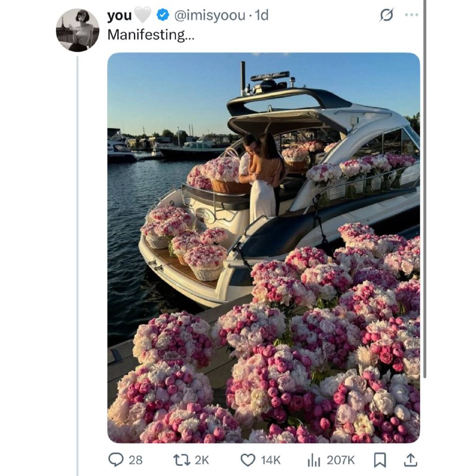Open view analytics bar chart icon
Screen dimensions: 476x476
coord(314,460)
